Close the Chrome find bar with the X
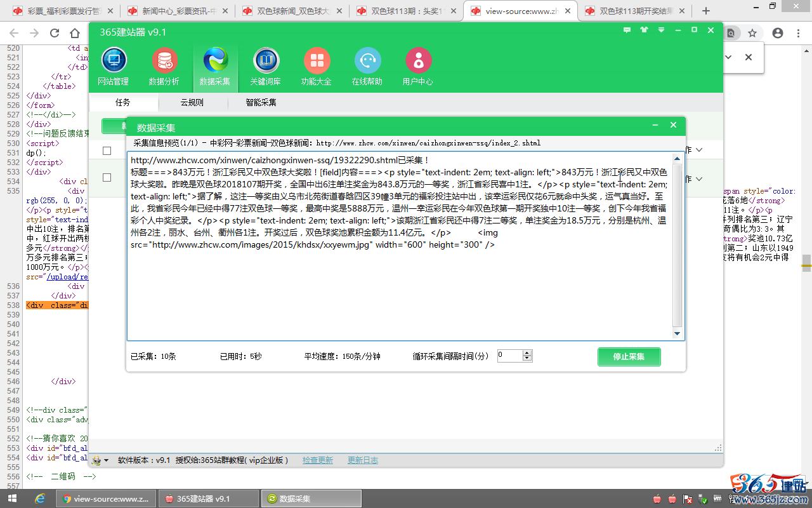 coord(749,57)
